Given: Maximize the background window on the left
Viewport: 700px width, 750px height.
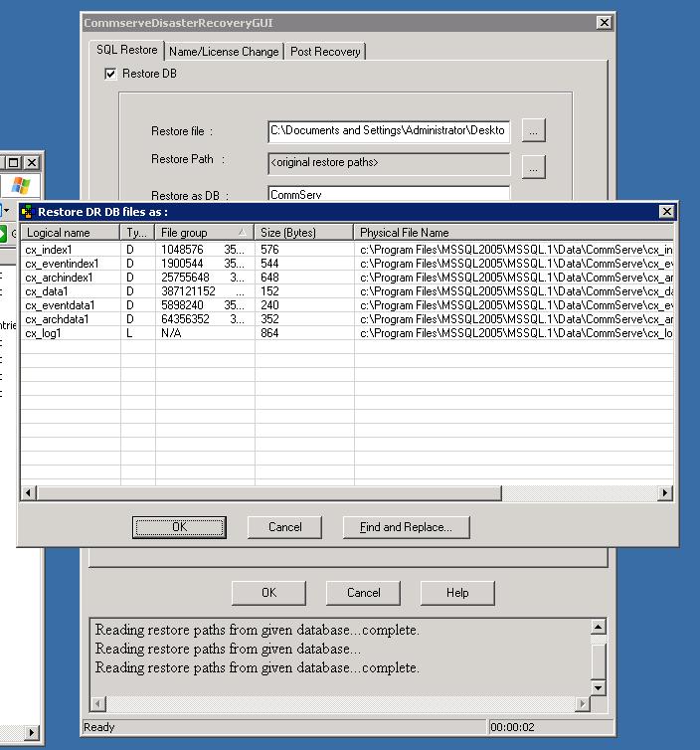Looking at the screenshot, I should 13,162.
